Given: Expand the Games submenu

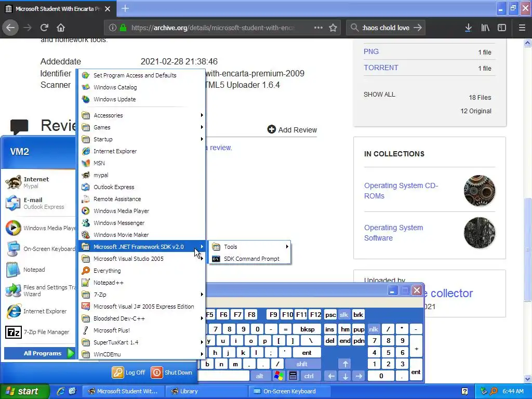Looking at the screenshot, I should click(142, 127).
